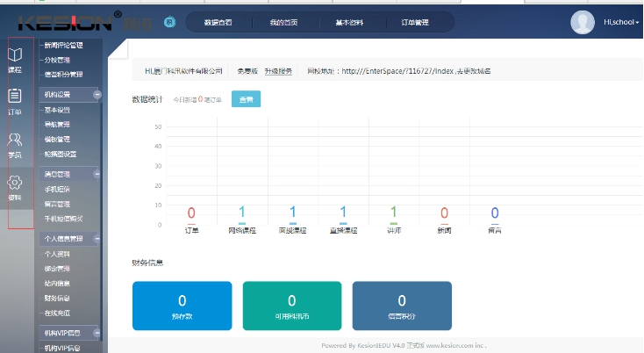The height and width of the screenshot is (353, 644).
Task: Select 基本设置 under 机构设置
Action: (58, 110)
